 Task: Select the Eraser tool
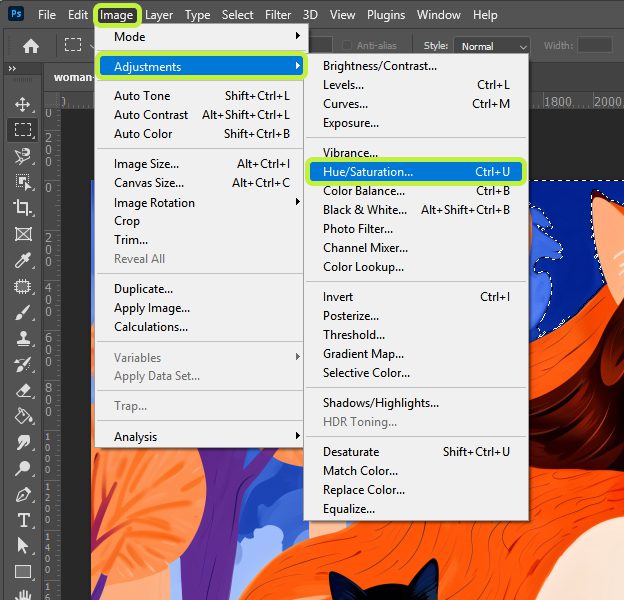[23, 391]
